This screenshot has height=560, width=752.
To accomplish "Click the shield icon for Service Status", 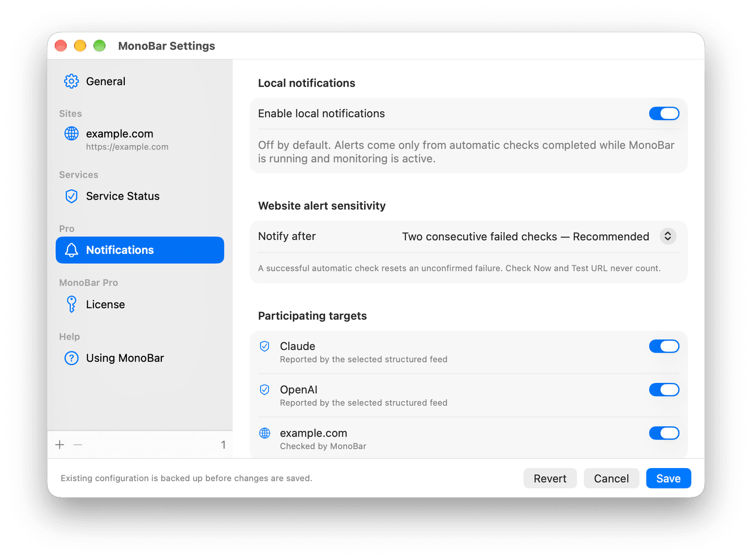I will tap(72, 196).
